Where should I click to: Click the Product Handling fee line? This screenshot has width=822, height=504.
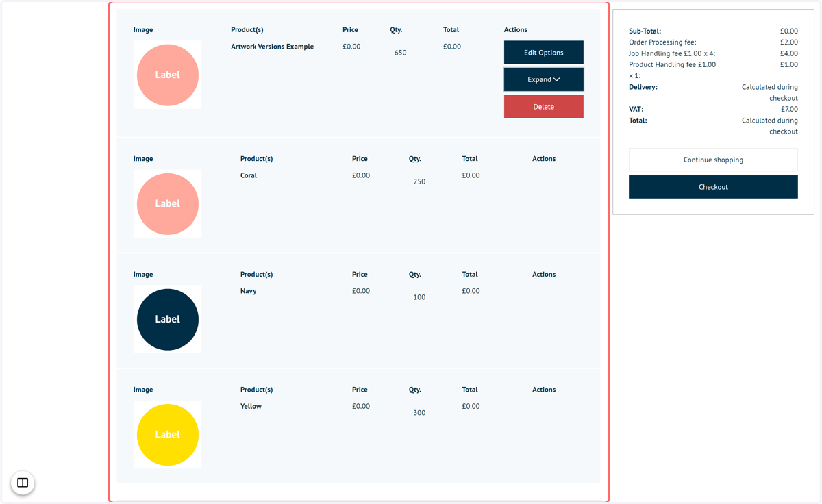713,70
